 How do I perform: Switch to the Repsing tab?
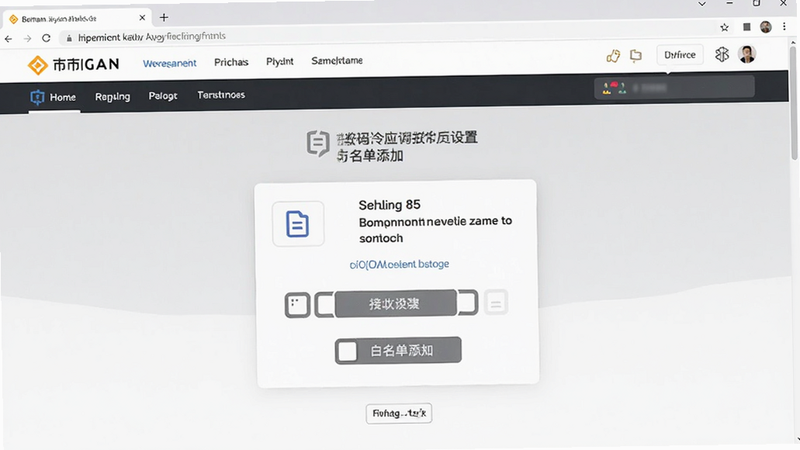pos(112,96)
